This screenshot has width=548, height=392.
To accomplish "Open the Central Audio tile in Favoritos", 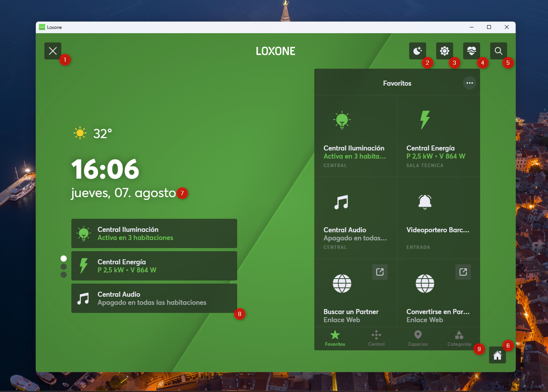I will (355, 218).
